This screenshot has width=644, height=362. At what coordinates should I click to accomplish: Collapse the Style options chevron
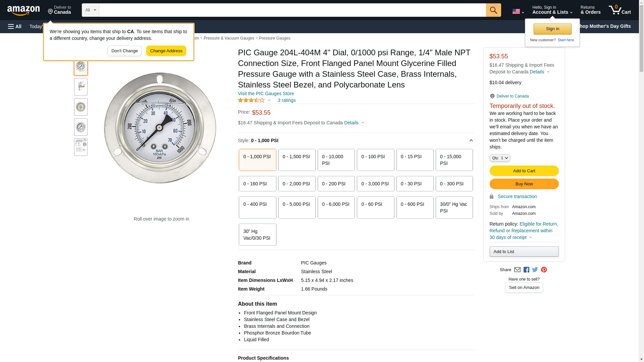click(x=471, y=140)
